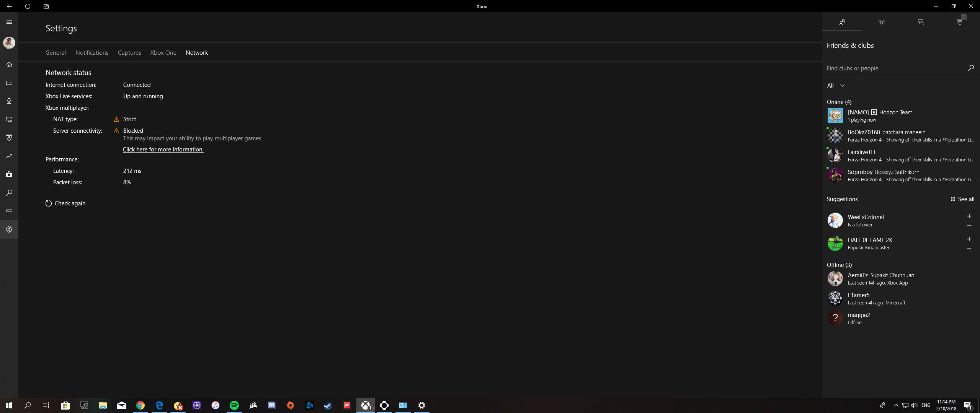Click the Server connectivity warning icon
This screenshot has width=980, height=413.
pos(116,131)
